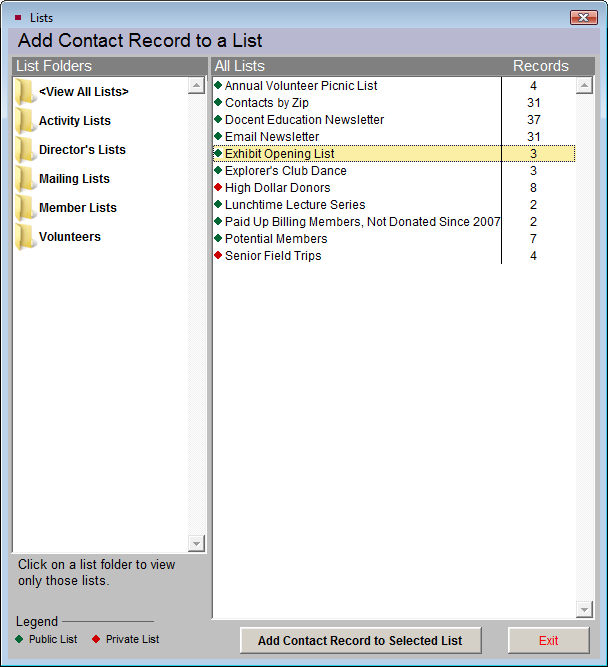
Task: Select the Lunchtime Lecture Series list
Action: 295,205
